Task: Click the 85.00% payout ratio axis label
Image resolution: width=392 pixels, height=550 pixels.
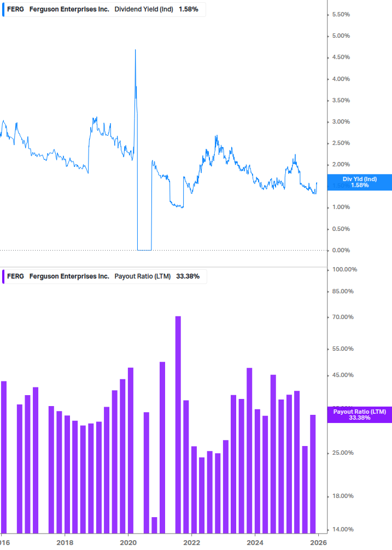Action: pyautogui.click(x=343, y=292)
